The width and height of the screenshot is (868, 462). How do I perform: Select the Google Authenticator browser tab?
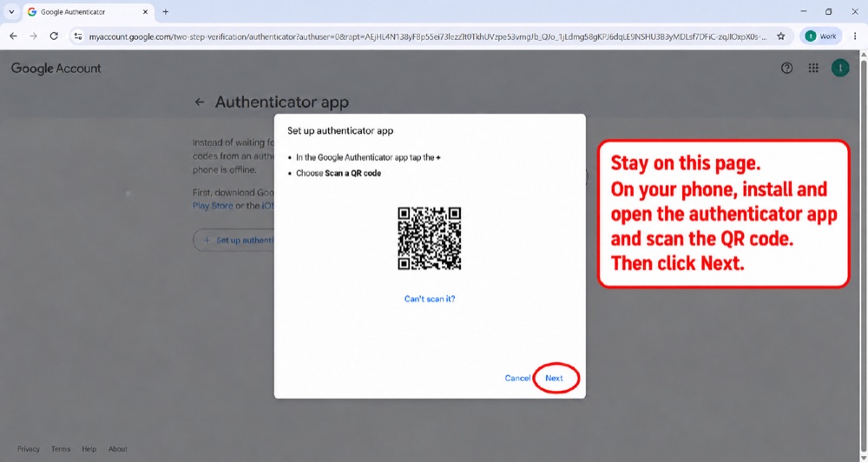point(89,11)
